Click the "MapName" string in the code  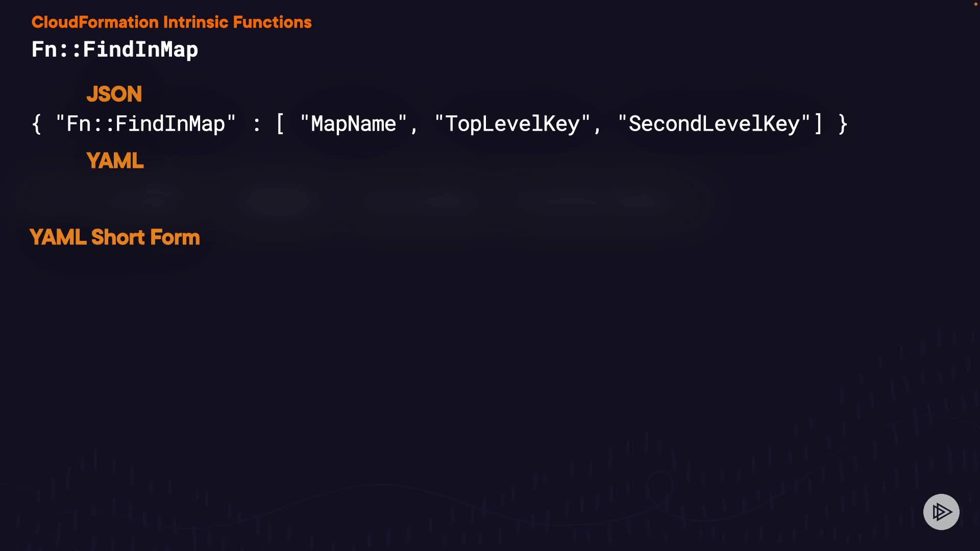coord(353,124)
